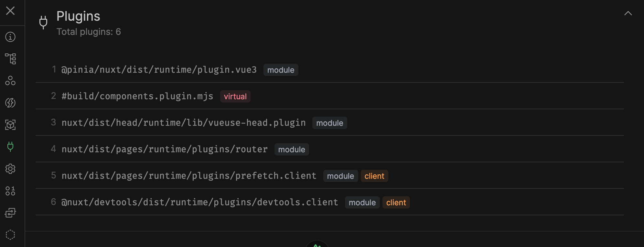Click the module badge on prefetch.client
The height and width of the screenshot is (247, 644).
point(340,176)
